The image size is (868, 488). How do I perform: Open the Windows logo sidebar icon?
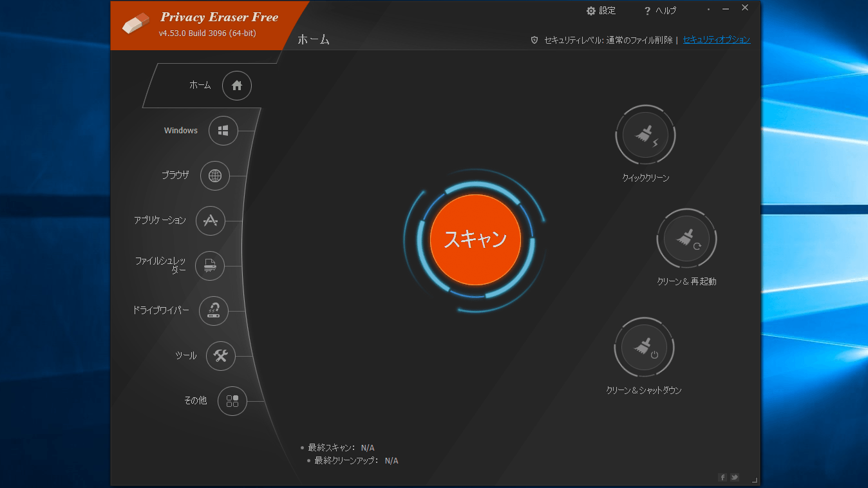(x=223, y=131)
